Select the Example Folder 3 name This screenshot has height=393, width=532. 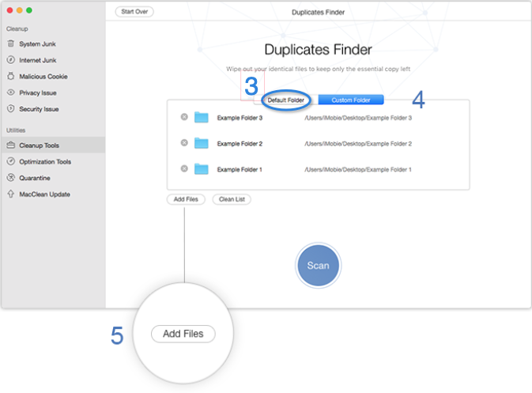tap(240, 118)
